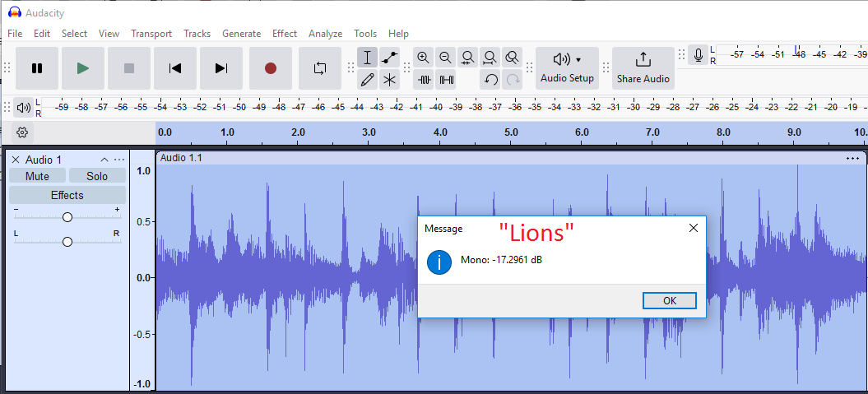The height and width of the screenshot is (394, 868).
Task: Open the View menu
Action: [109, 34]
